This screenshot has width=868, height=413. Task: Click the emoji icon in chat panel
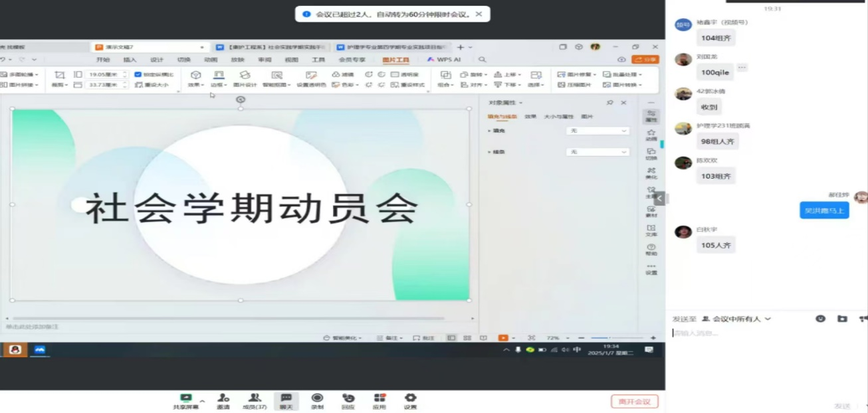click(x=820, y=319)
